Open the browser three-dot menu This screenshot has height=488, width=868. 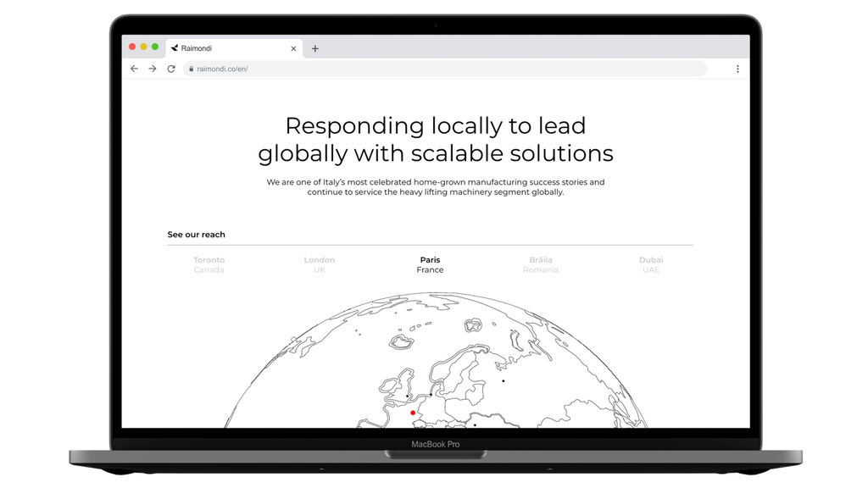tap(737, 69)
